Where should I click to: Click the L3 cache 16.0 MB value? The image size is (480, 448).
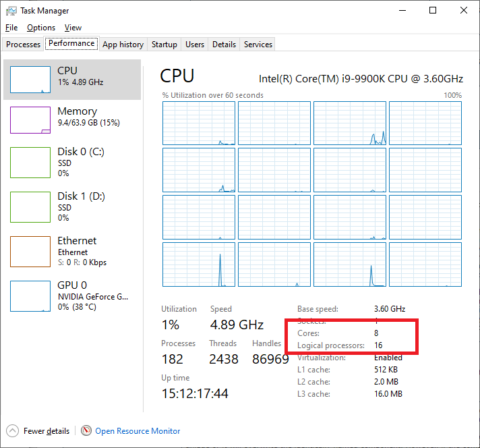tap(388, 394)
